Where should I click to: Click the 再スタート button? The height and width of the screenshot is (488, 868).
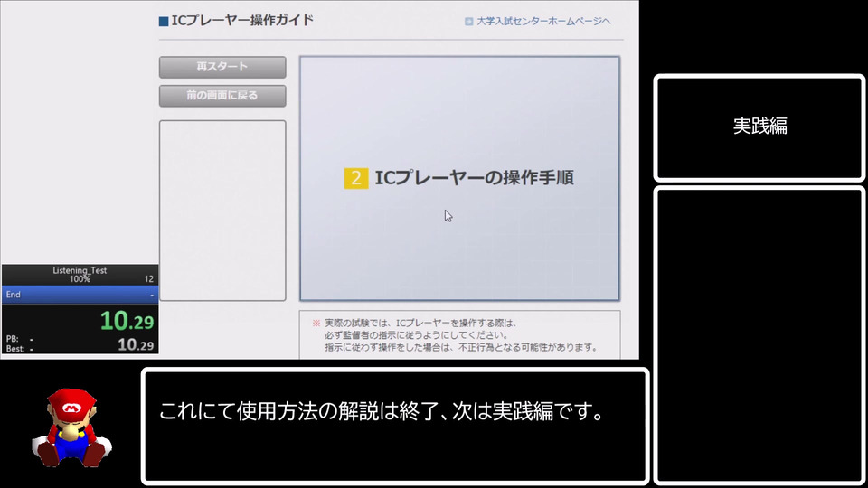tap(222, 67)
